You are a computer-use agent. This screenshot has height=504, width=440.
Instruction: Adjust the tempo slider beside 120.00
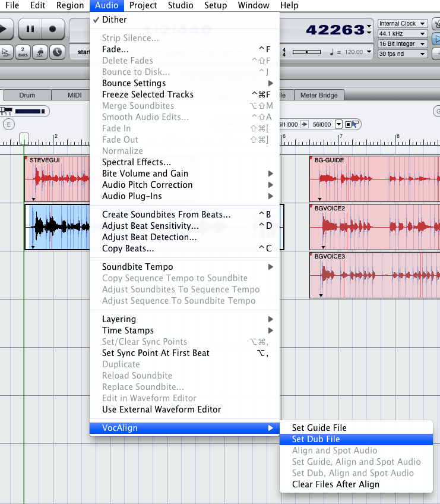click(x=307, y=52)
